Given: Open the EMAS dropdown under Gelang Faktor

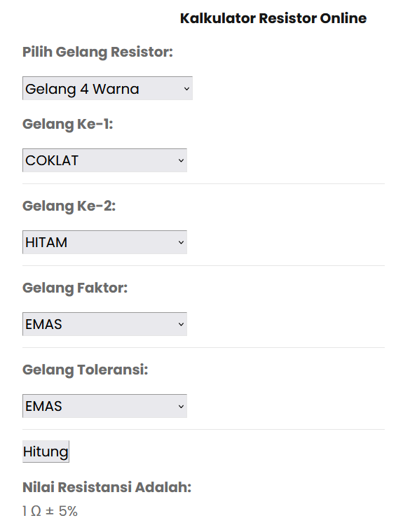Looking at the screenshot, I should (104, 324).
